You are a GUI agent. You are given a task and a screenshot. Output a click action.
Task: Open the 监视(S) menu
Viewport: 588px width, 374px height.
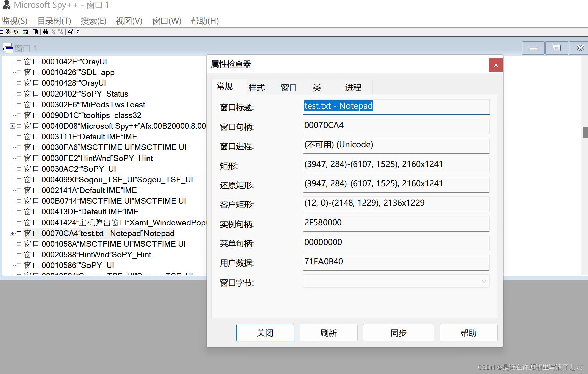point(15,21)
